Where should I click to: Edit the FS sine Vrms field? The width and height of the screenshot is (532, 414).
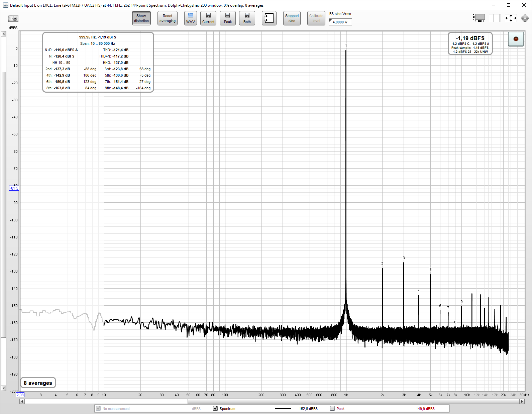point(340,22)
